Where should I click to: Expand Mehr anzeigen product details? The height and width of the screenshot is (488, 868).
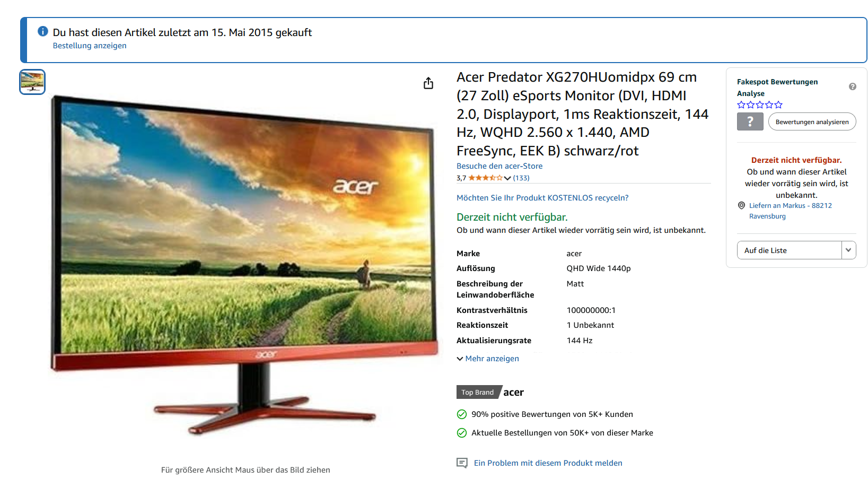(x=488, y=359)
